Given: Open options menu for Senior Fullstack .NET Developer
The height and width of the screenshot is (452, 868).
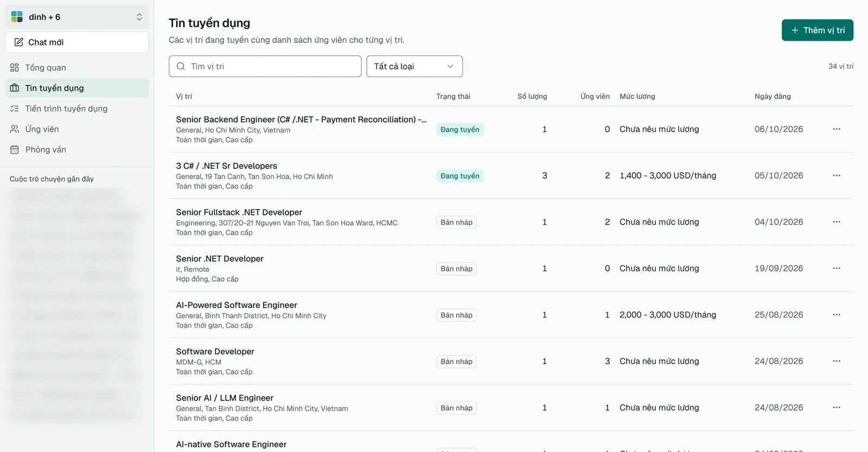Looking at the screenshot, I should [x=837, y=222].
